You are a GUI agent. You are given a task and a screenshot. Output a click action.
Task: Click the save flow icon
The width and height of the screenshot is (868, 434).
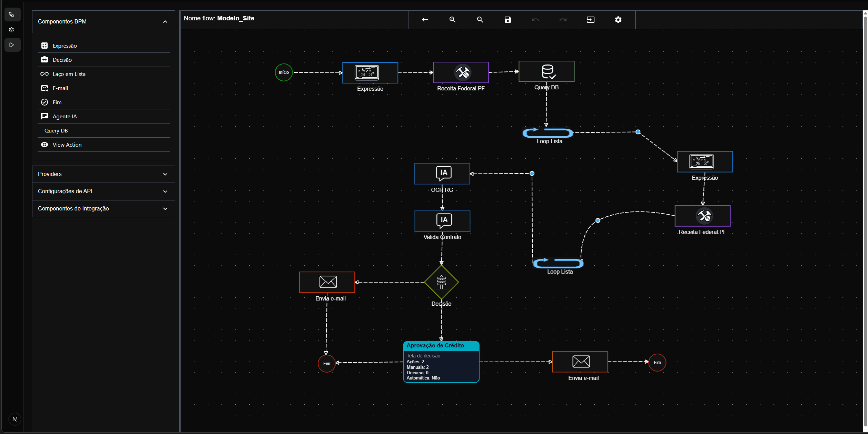click(507, 20)
